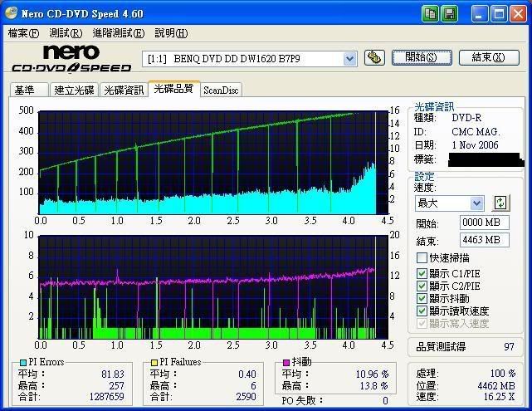Open the 檔案(F) menu
The width and height of the screenshot is (532, 411).
(x=23, y=33)
